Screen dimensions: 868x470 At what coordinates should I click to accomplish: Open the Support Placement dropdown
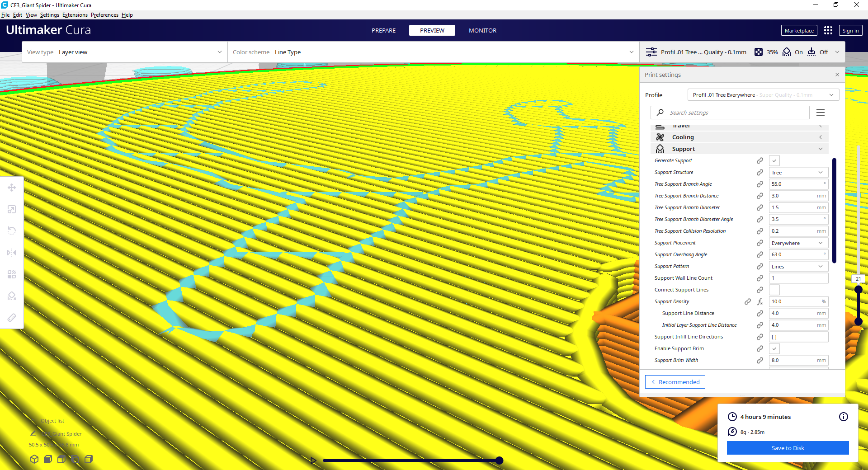(799, 243)
